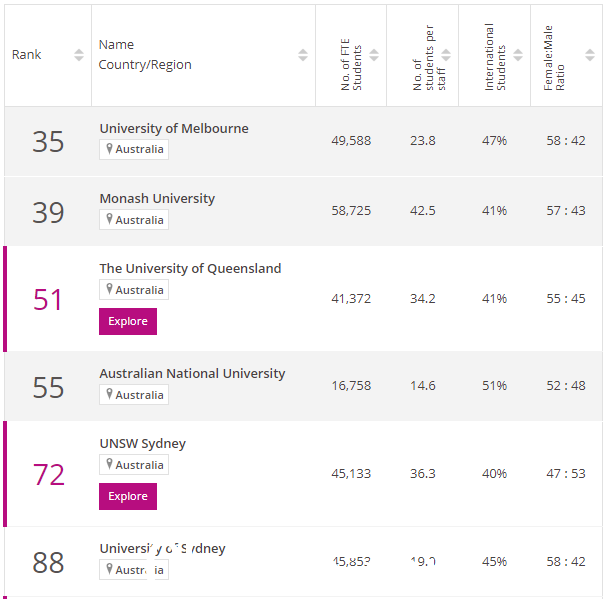Click location pin icon in Queensland row
The image size is (606, 599).
(x=109, y=289)
